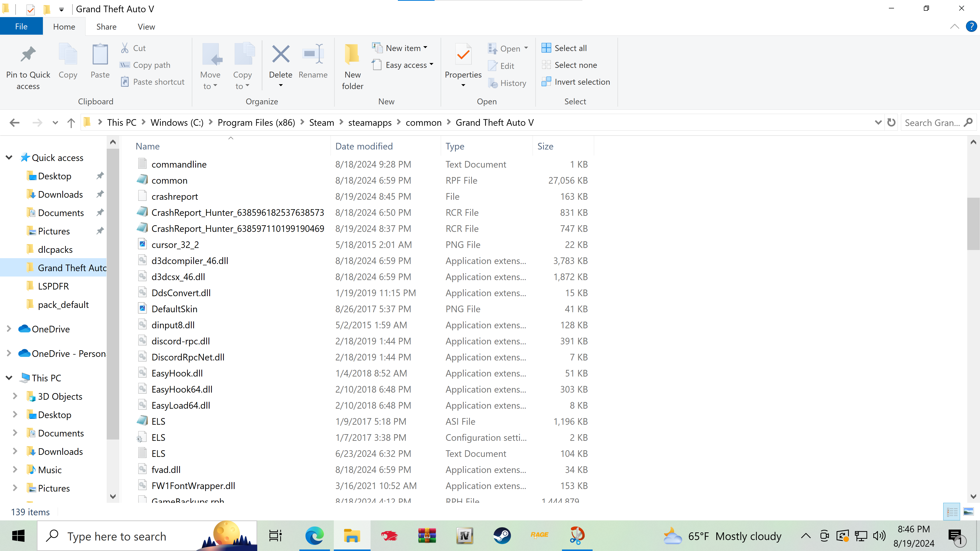Open the address bar history dropdown

(x=878, y=122)
